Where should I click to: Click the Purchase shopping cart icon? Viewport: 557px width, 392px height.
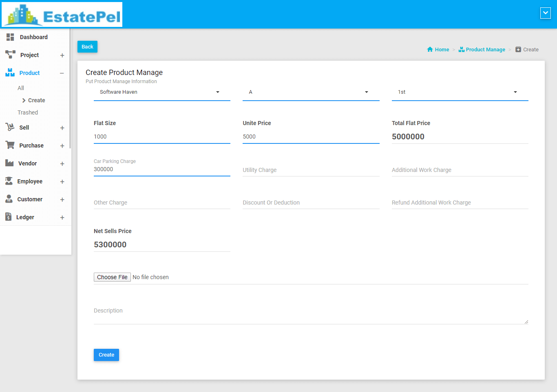[10, 145]
